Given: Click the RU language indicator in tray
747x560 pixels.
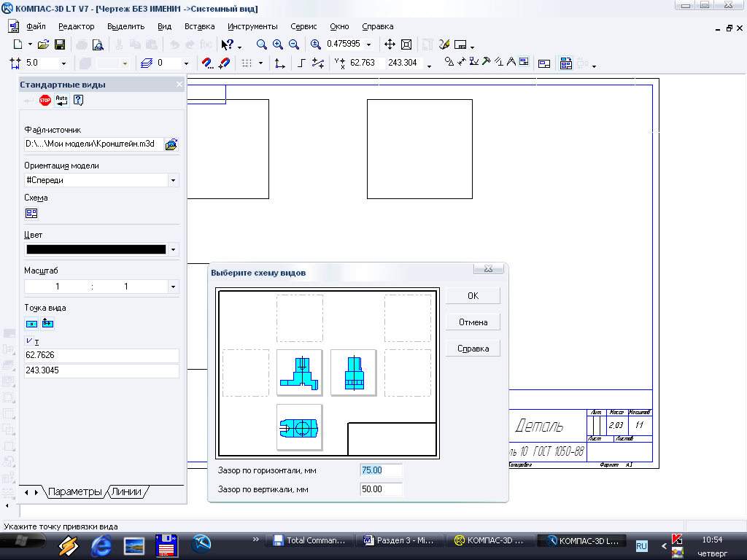Looking at the screenshot, I should click(641, 545).
